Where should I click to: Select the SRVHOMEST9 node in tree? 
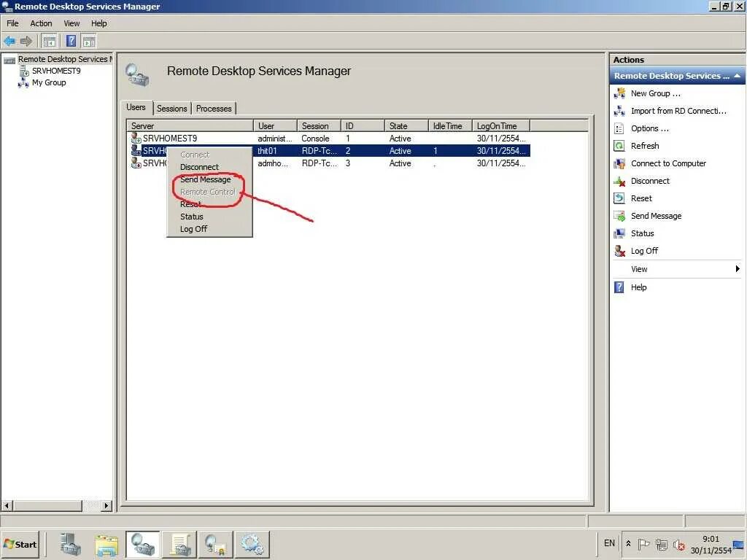coord(56,71)
